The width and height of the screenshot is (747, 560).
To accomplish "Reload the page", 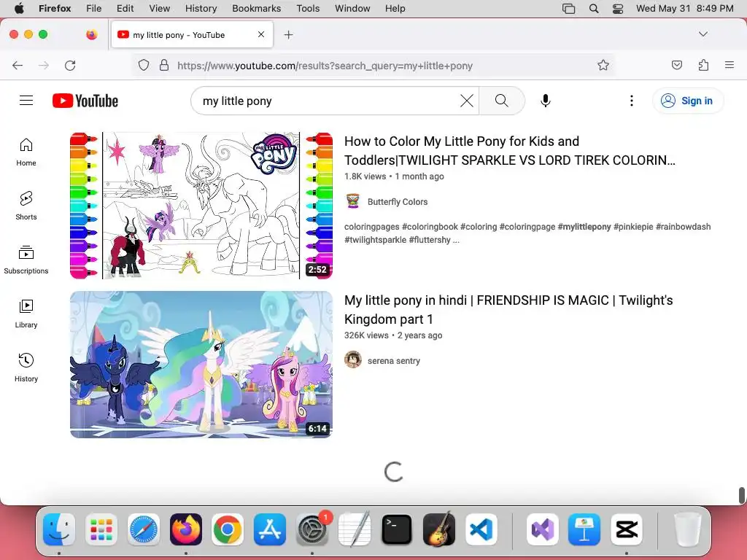I will (x=70, y=65).
